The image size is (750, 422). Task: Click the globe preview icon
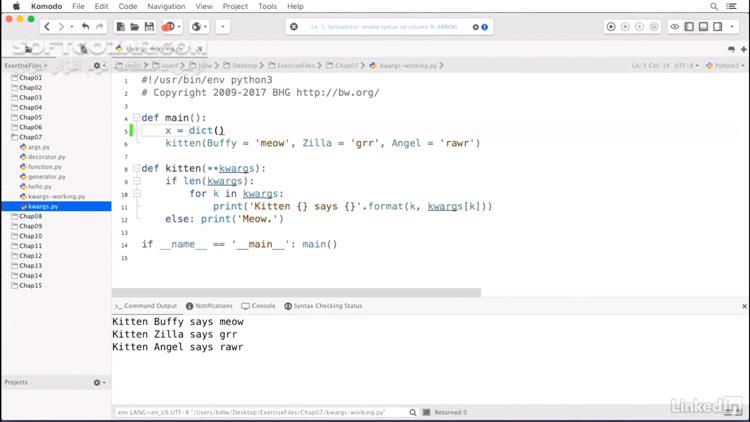196,27
